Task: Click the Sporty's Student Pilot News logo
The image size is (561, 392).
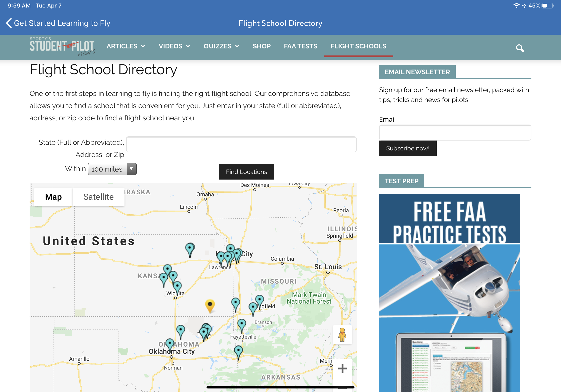Action: (x=62, y=47)
